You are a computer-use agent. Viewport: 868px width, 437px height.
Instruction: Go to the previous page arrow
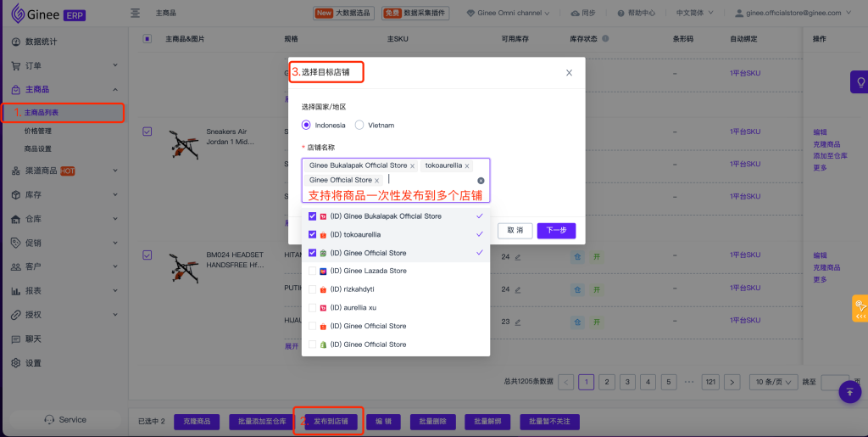(x=565, y=382)
